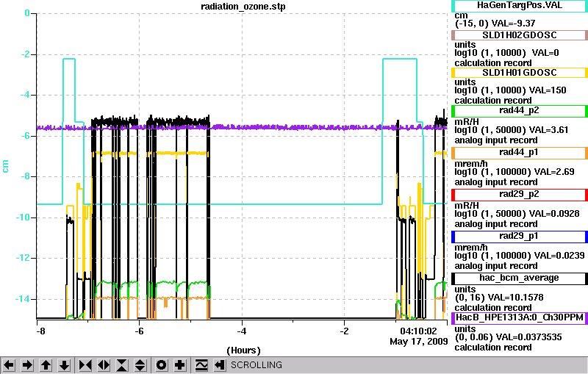Screen dimensions: 588x374
Task: Select the rad44_p2 curve legend
Action: point(520,111)
